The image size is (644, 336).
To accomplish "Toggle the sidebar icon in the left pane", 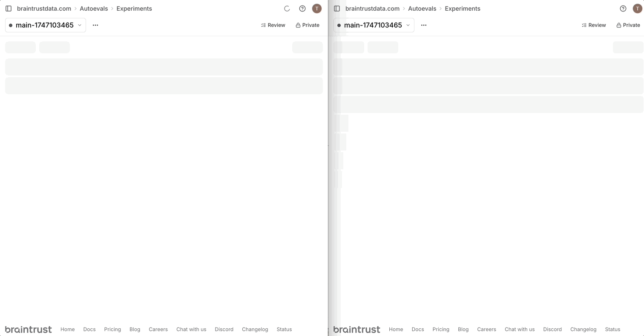I will (x=9, y=9).
